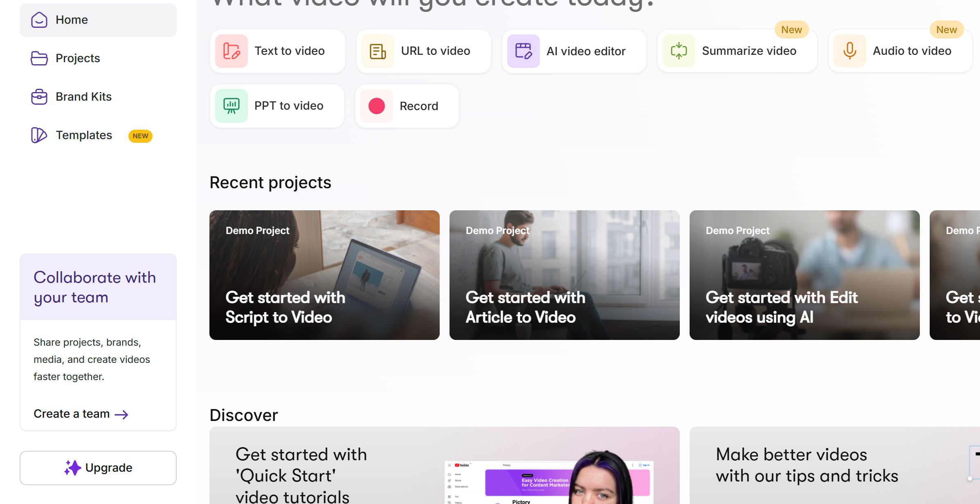Open the tips and tricks Discover card
Image resolution: width=980 pixels, height=504 pixels.
834,466
